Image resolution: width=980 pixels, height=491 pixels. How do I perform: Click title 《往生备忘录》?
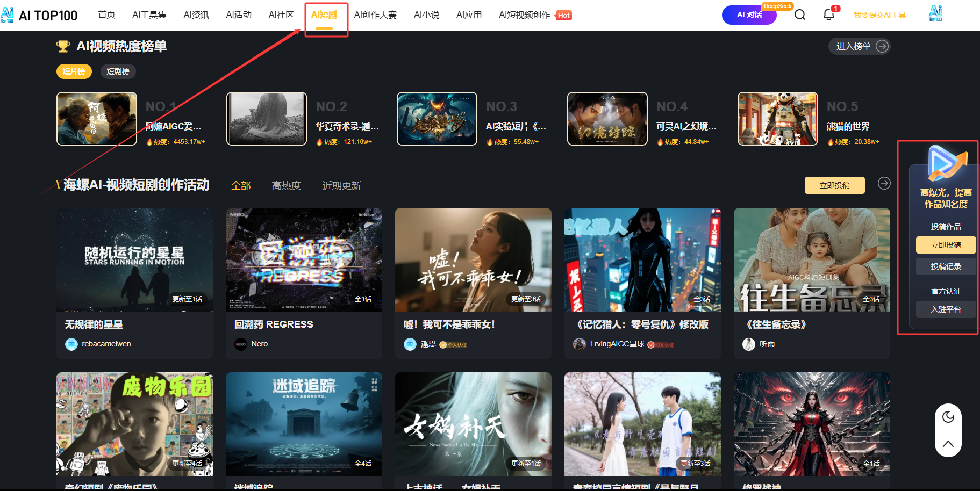pyautogui.click(x=776, y=324)
